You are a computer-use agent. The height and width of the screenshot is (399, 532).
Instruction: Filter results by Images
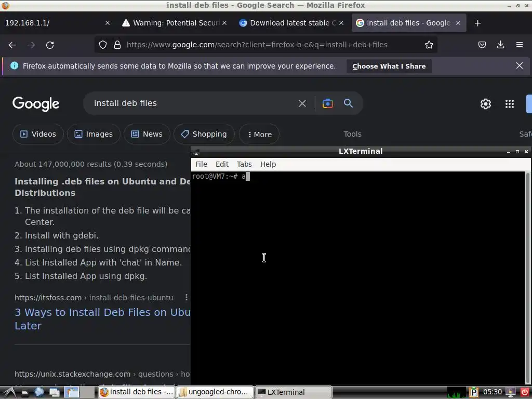click(x=94, y=134)
